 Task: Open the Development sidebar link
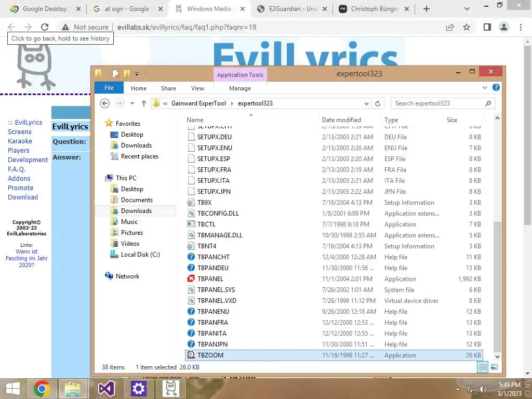click(x=28, y=159)
